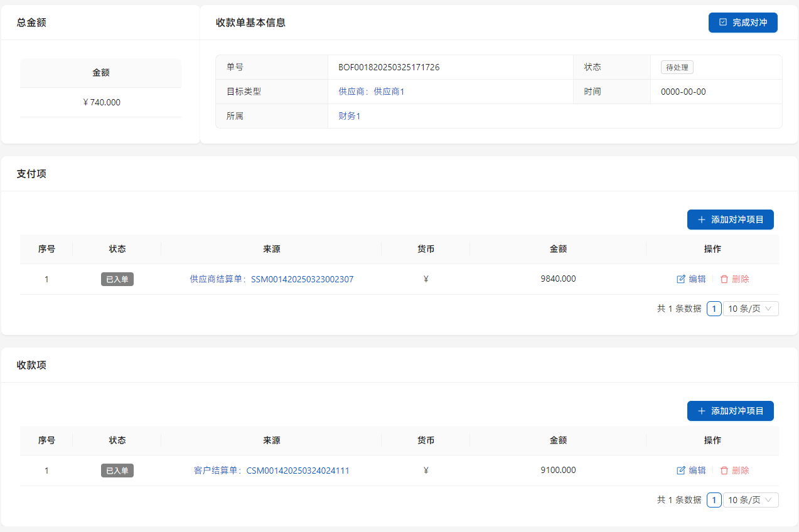Click the edit pencil icon in 支付项 row
The width and height of the screenshot is (799, 532).
pyautogui.click(x=681, y=279)
